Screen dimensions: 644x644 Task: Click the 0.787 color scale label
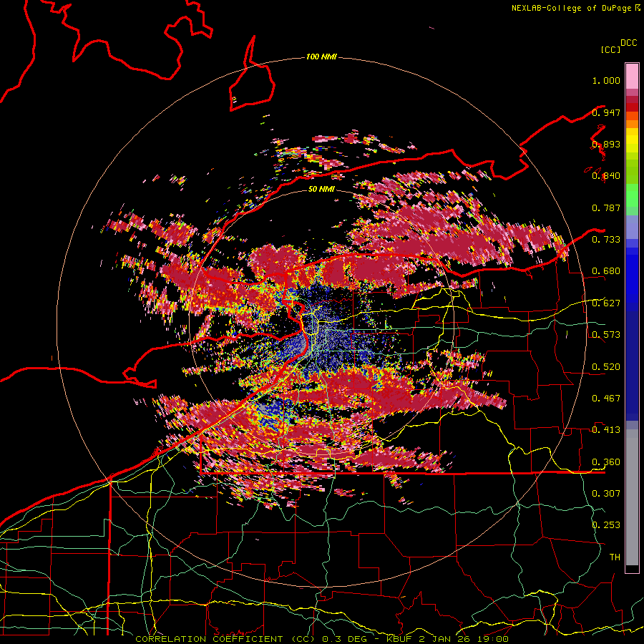pos(606,208)
